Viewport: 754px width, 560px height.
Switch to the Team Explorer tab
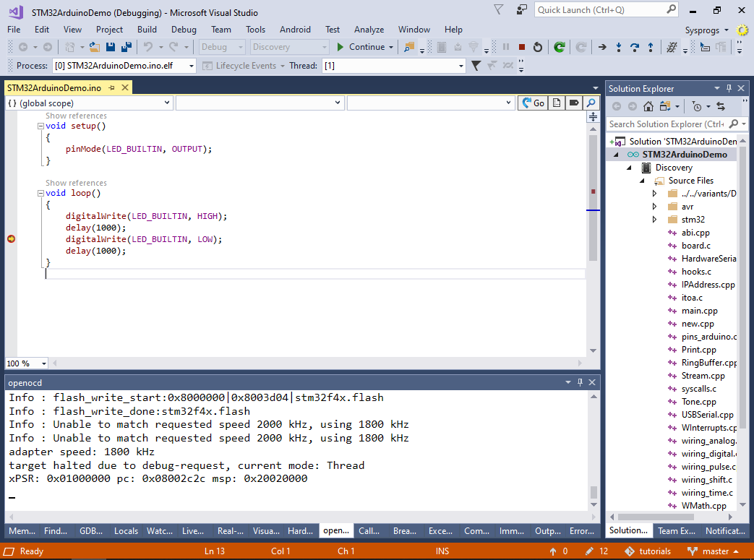point(676,530)
